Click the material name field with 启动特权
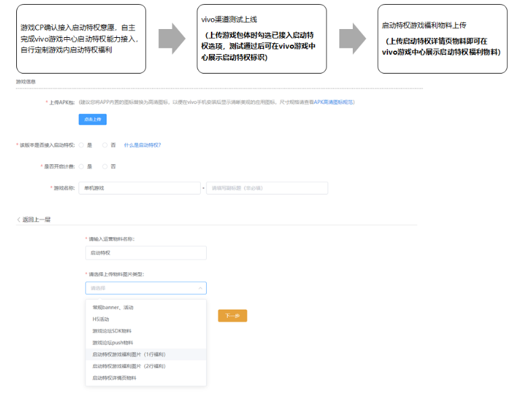This screenshot has height=393, width=532. point(146,253)
